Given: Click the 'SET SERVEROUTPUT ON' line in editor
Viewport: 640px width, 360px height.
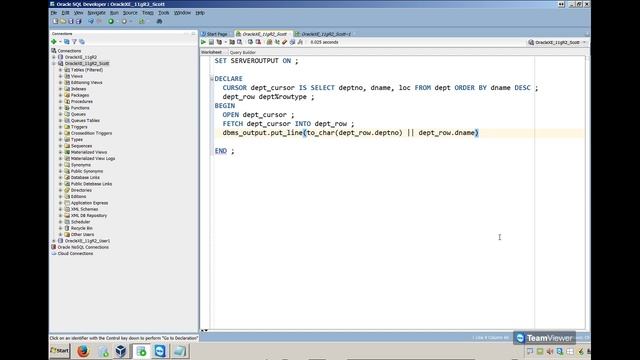Looking at the screenshot, I should pyautogui.click(x=256, y=61).
